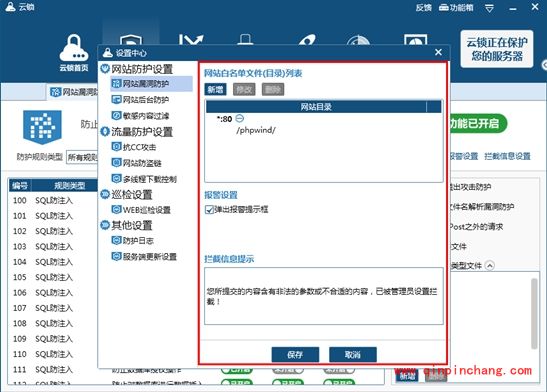Viewport: 547px width, 392px height.
Task: Select 网站防盗链 in settings tree
Action: (142, 163)
